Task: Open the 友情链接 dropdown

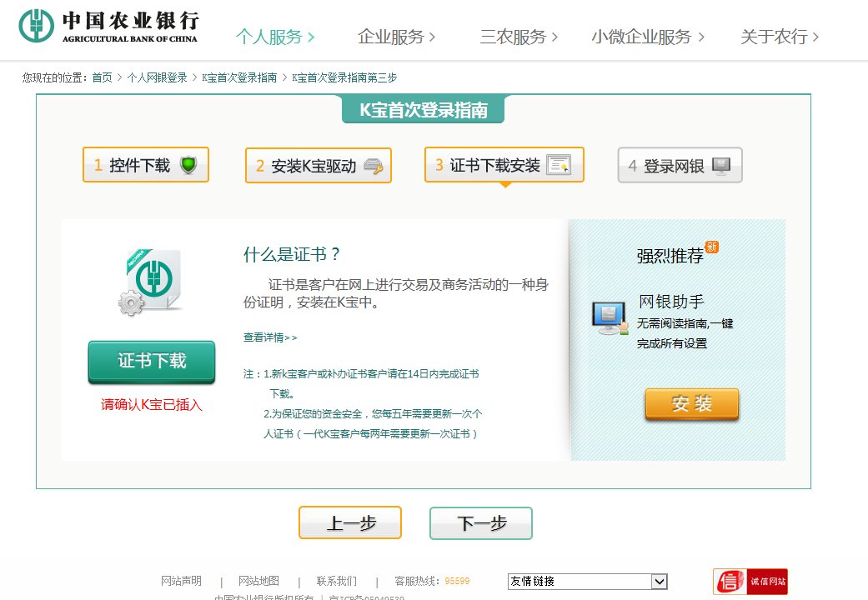Action: click(x=660, y=581)
